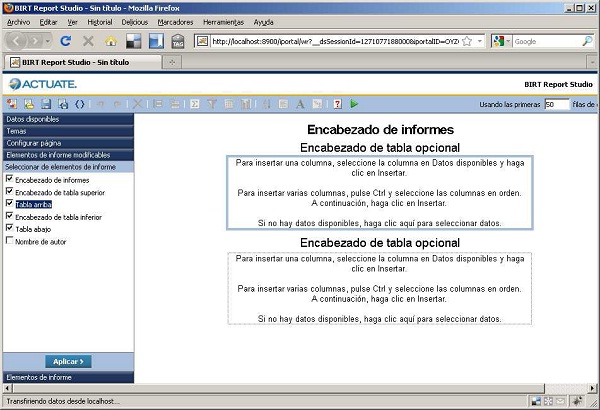Image resolution: width=600 pixels, height=410 pixels.
Task: Open the Archivo menu
Action: [x=18, y=22]
